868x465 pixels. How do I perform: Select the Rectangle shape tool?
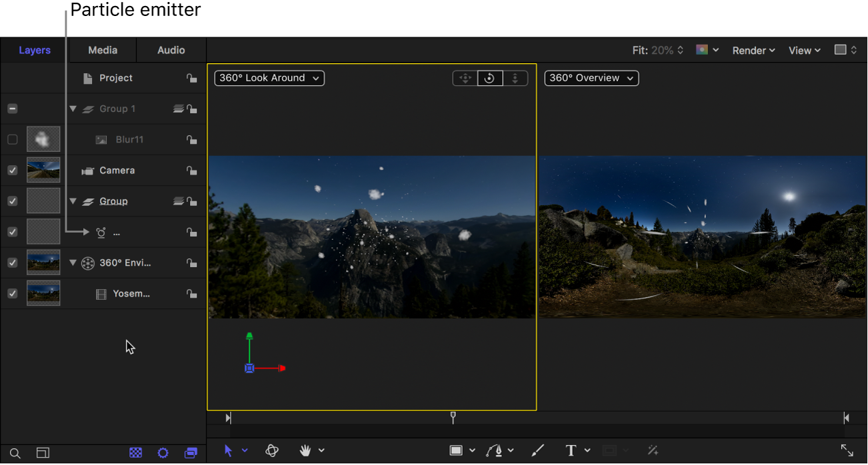[x=457, y=450]
